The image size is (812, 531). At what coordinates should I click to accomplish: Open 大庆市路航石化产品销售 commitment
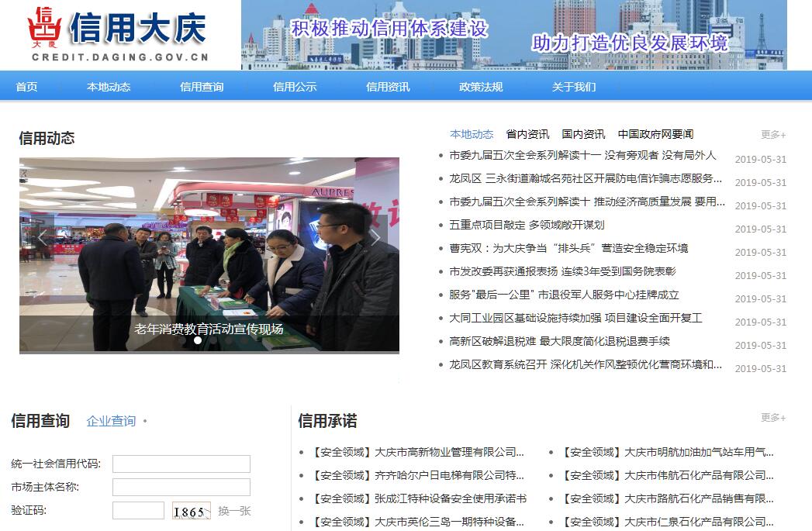pos(668,498)
